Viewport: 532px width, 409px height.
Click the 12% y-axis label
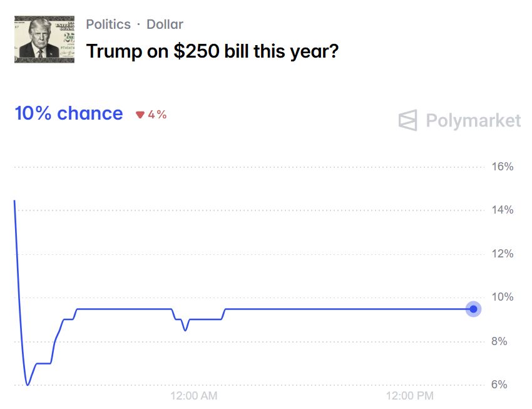point(503,254)
